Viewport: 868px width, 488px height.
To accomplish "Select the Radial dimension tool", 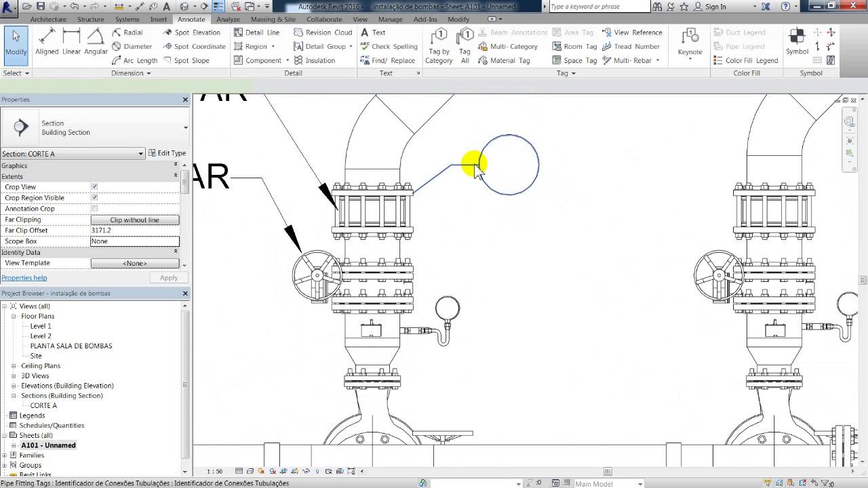I will (x=127, y=33).
